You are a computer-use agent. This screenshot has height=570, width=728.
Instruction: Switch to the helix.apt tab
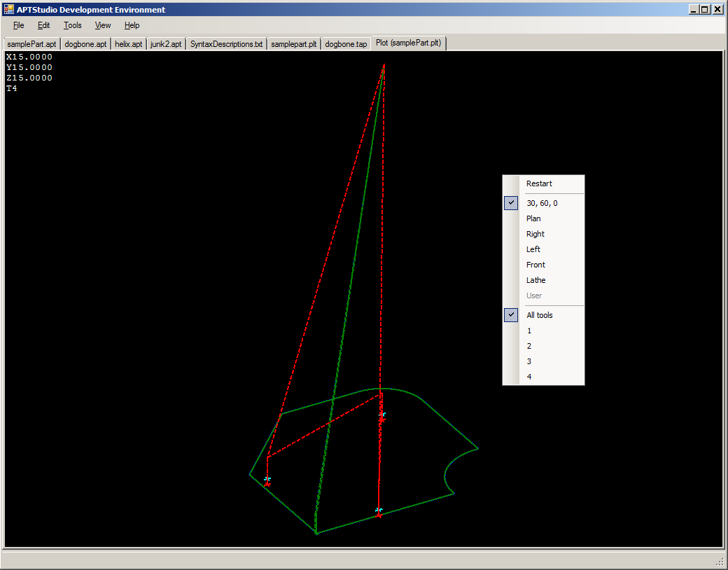tap(129, 44)
